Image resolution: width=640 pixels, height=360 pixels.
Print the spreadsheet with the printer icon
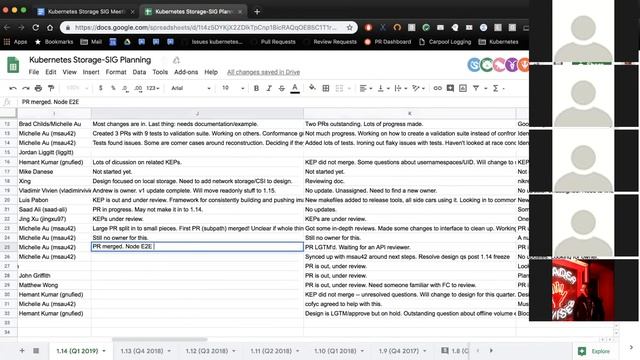point(38,88)
